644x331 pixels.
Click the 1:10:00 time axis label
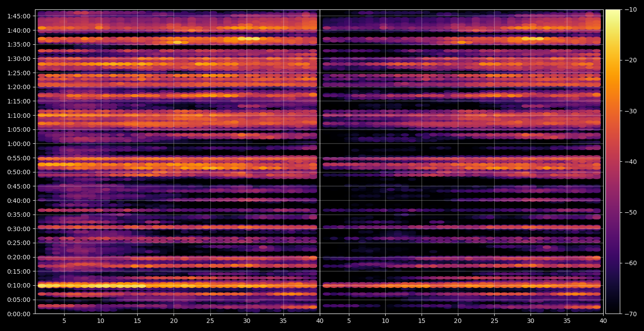pyautogui.click(x=19, y=115)
